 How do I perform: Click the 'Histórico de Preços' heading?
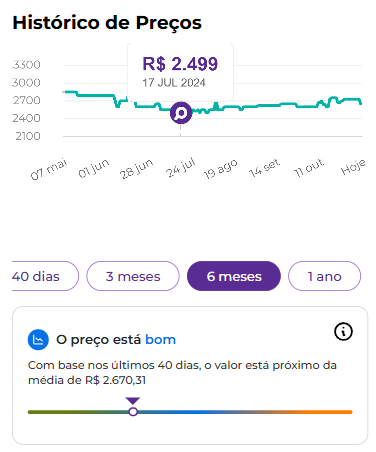coord(107,23)
